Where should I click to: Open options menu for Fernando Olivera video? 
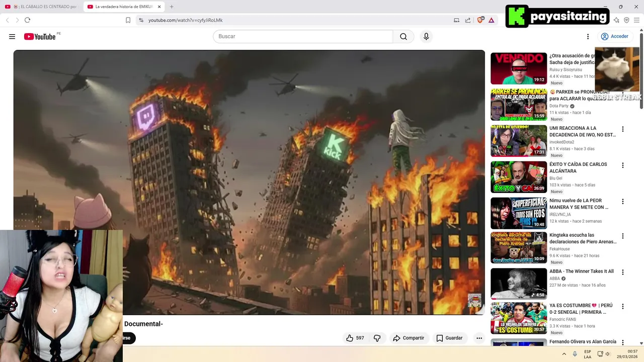click(x=623, y=342)
